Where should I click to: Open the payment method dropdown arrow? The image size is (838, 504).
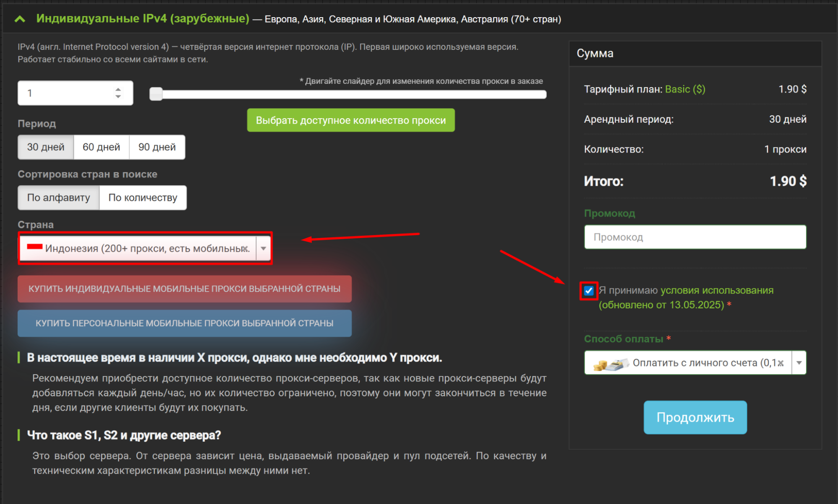[799, 363]
